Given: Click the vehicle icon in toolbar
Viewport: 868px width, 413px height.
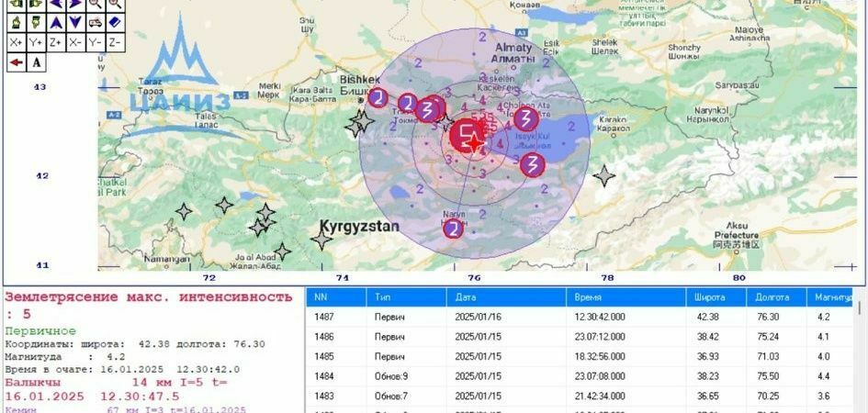Looking at the screenshot, I should point(95,22).
